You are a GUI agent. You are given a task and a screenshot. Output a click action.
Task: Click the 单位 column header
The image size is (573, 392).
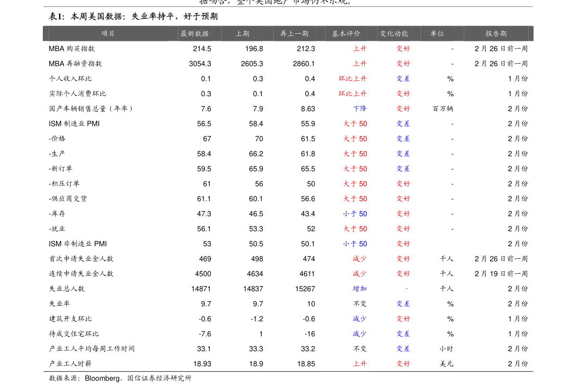point(437,34)
